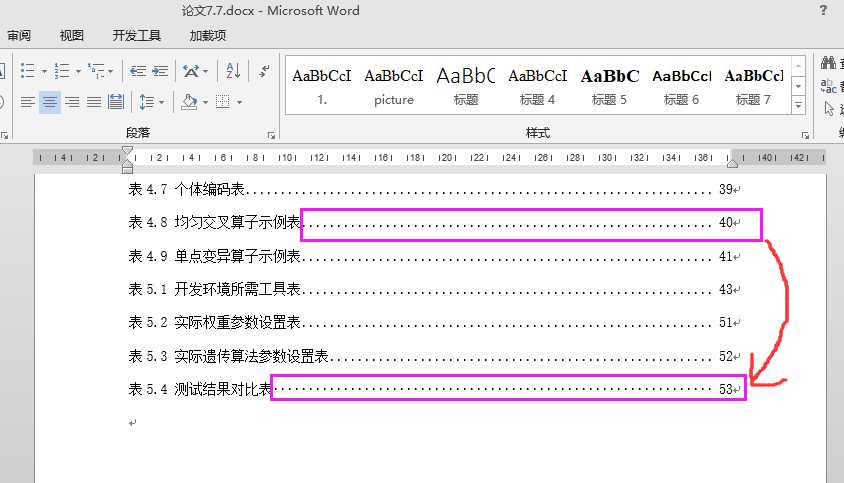844x483 pixels.
Task: Click page number 39
Action: [726, 190]
